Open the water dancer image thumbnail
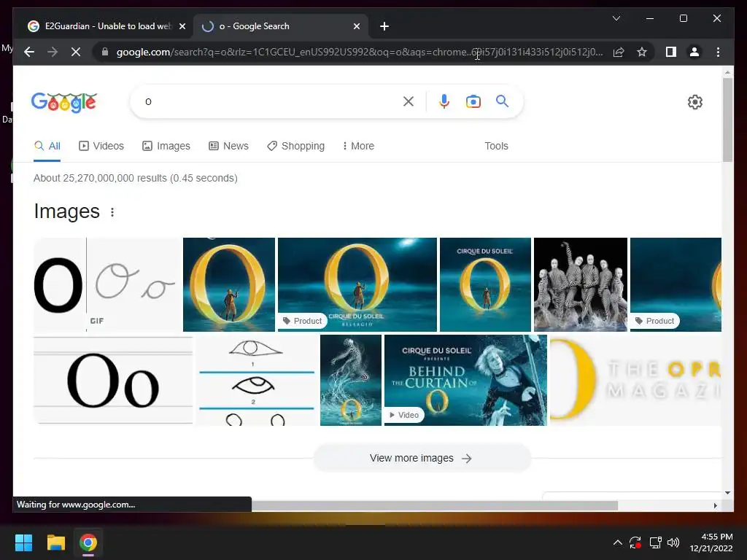 (351, 380)
